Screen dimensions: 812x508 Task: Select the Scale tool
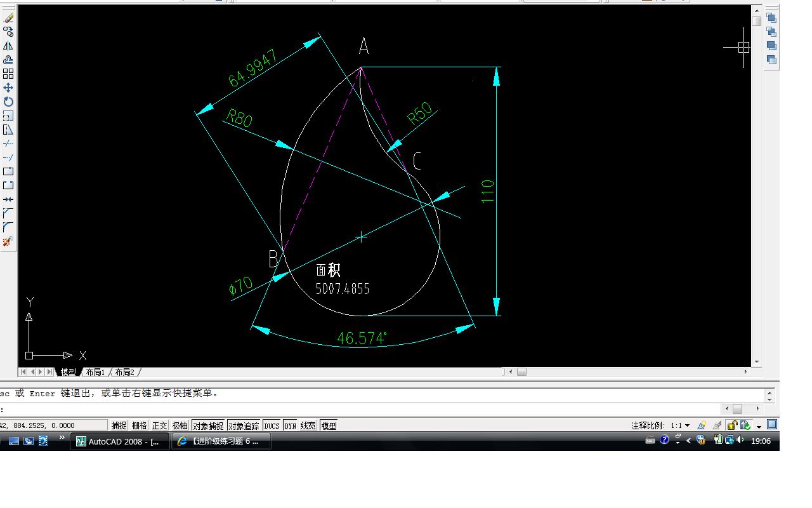tap(8, 116)
